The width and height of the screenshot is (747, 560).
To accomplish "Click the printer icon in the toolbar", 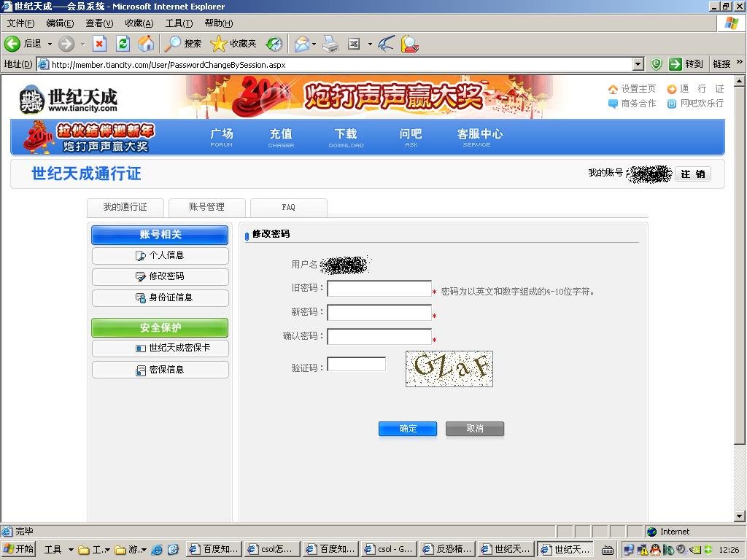I will pyautogui.click(x=330, y=44).
